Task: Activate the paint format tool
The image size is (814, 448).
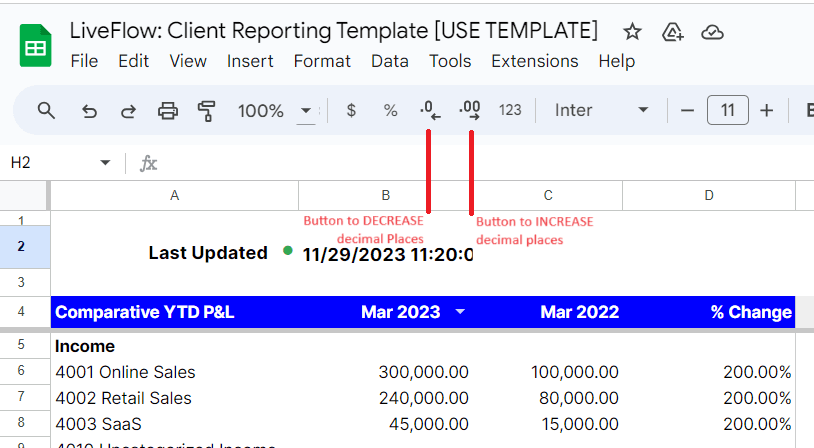Action: [x=207, y=111]
